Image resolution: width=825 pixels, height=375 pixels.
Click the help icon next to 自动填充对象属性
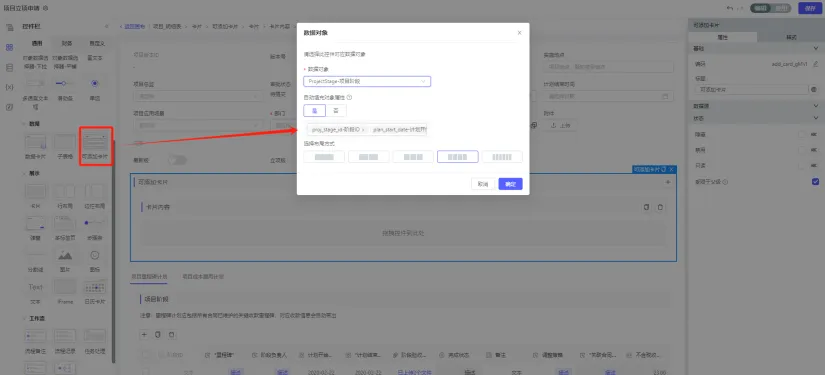(x=349, y=97)
